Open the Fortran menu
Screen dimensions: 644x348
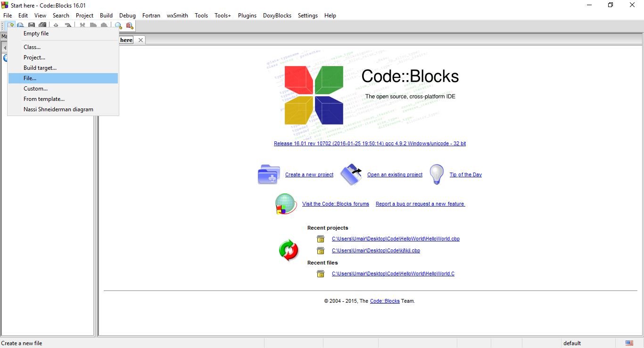click(151, 15)
